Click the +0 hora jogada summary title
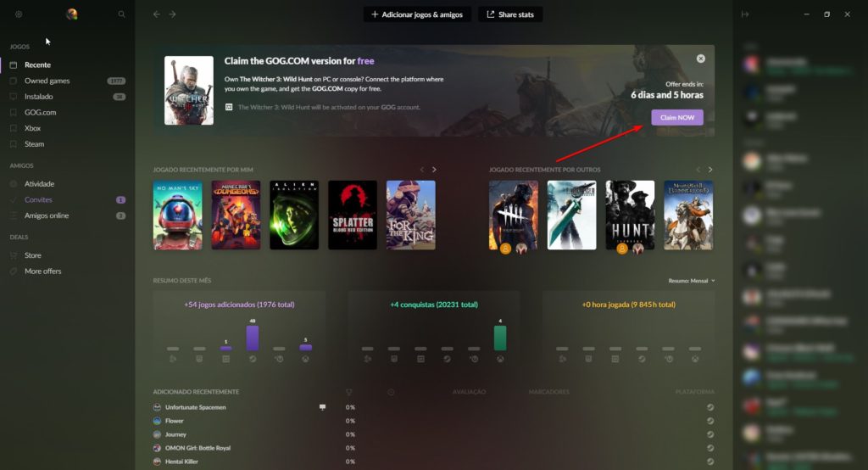The height and width of the screenshot is (470, 868). click(x=629, y=305)
